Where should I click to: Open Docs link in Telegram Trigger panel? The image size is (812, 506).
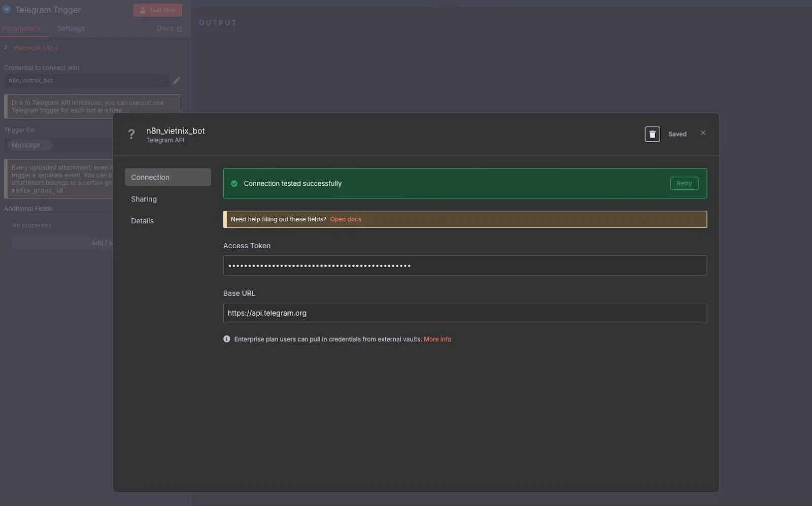pyautogui.click(x=170, y=28)
